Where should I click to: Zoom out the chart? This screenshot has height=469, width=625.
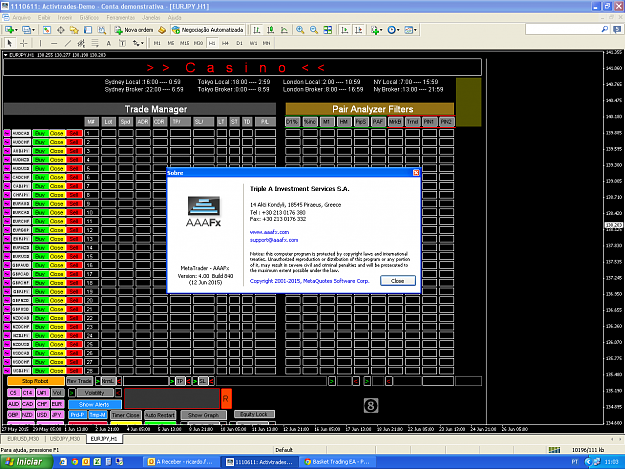(x=314, y=30)
